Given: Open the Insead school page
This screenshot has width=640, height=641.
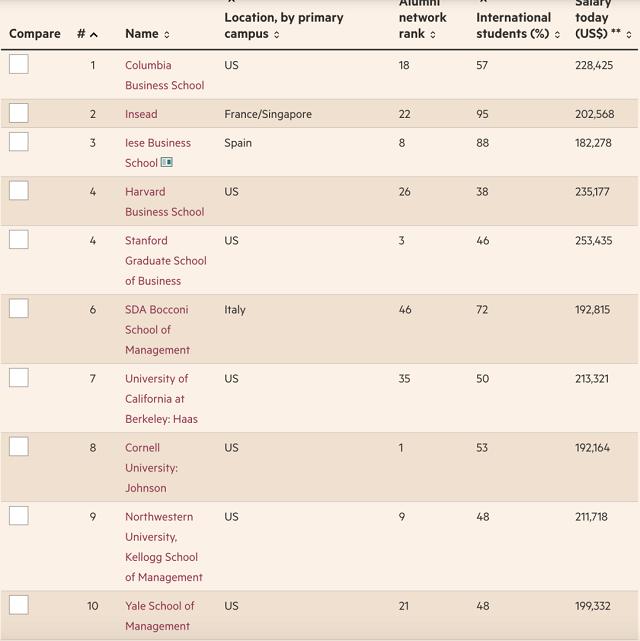Looking at the screenshot, I should pos(141,114).
